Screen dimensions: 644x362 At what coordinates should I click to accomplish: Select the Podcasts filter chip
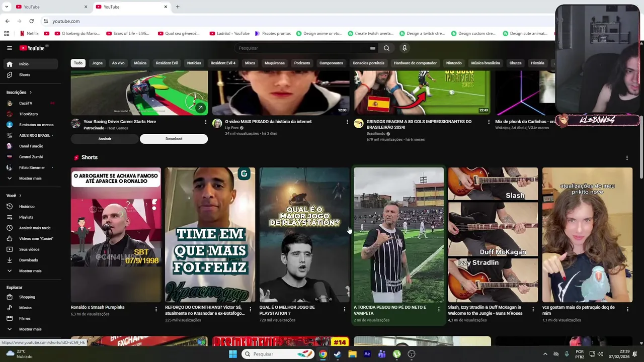(302, 63)
